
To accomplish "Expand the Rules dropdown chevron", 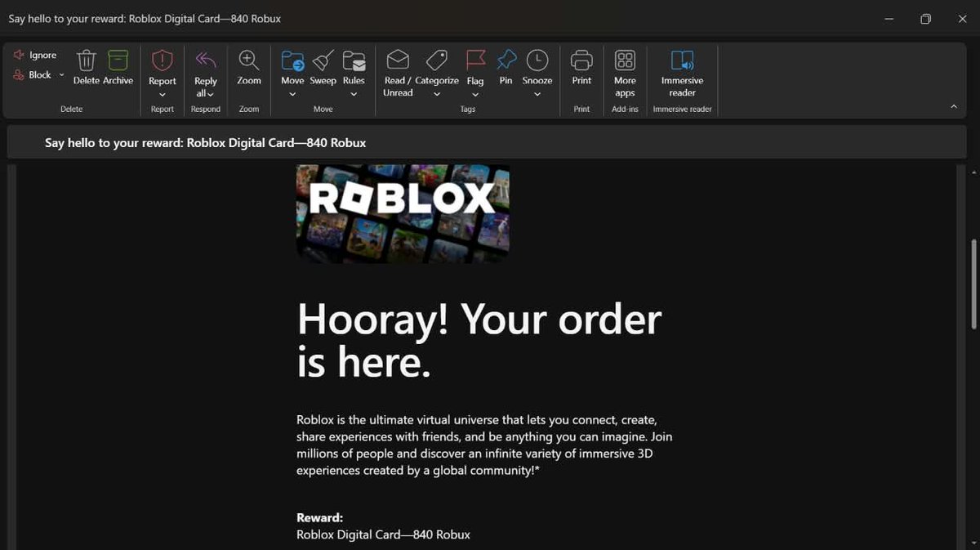I will click(354, 94).
